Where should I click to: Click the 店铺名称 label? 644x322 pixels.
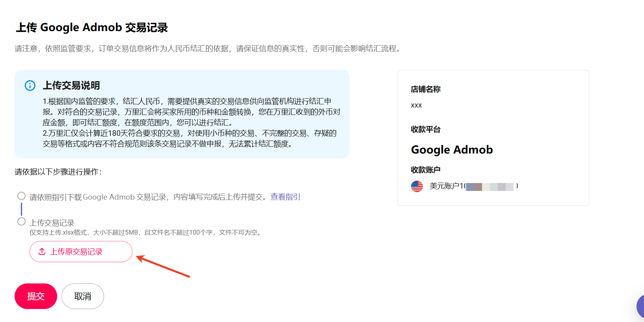click(426, 89)
